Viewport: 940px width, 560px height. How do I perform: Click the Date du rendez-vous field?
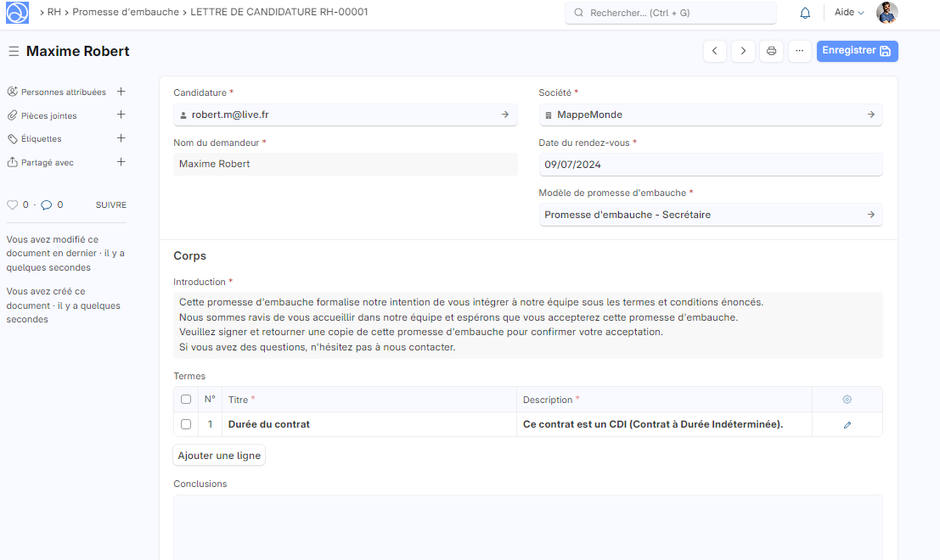tap(710, 165)
